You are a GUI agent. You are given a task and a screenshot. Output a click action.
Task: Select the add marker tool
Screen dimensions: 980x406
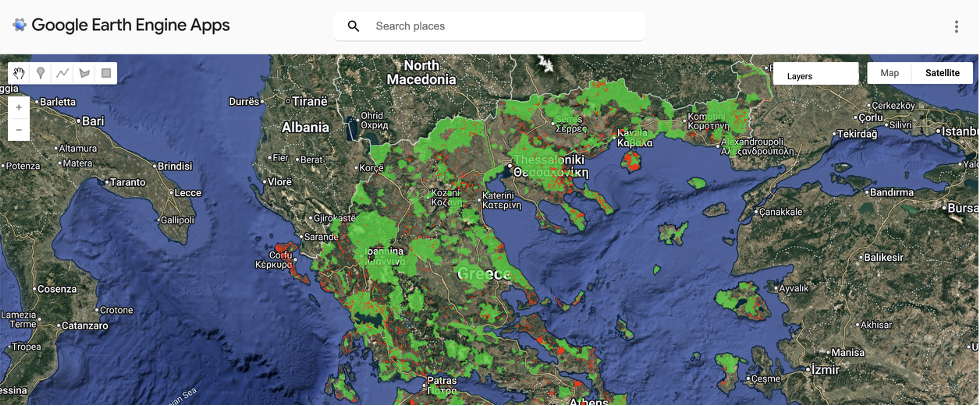pos(41,73)
